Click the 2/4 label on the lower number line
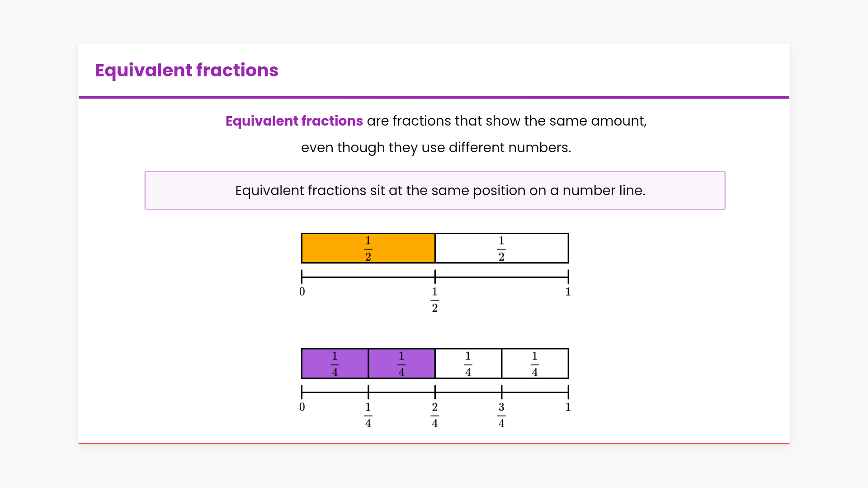 pyautogui.click(x=434, y=415)
